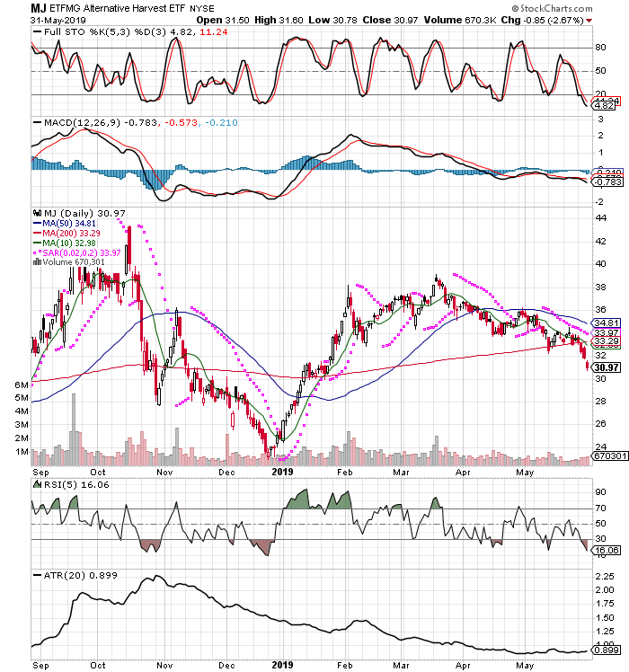Select the Volume 670.3K header value
Image resolution: width=629 pixels, height=672 pixels.
(460, 20)
